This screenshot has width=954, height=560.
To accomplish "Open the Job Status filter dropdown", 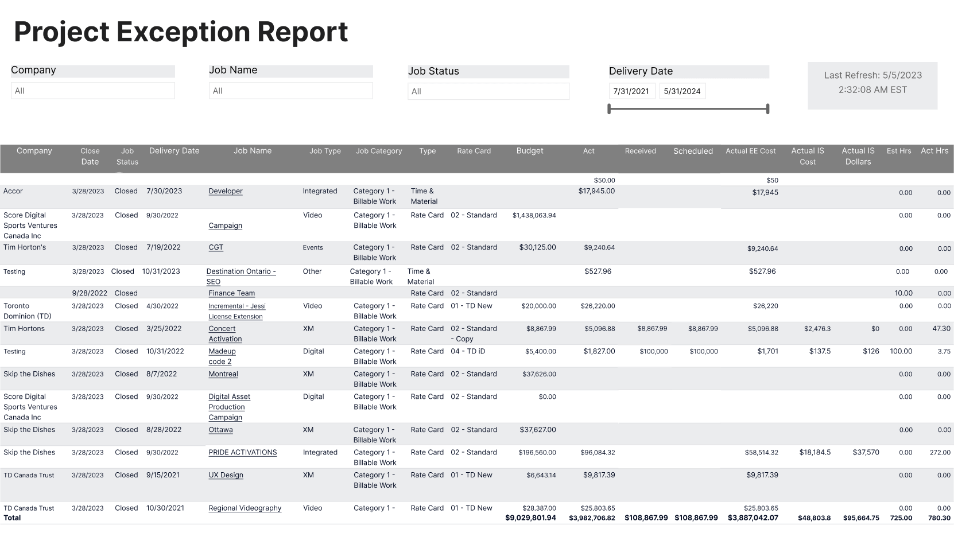I will coord(488,91).
